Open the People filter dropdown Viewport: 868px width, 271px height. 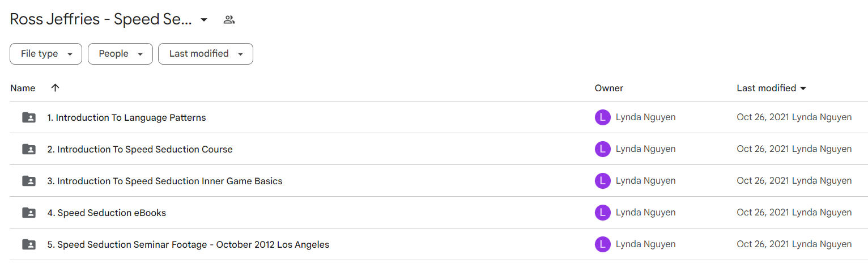click(120, 54)
